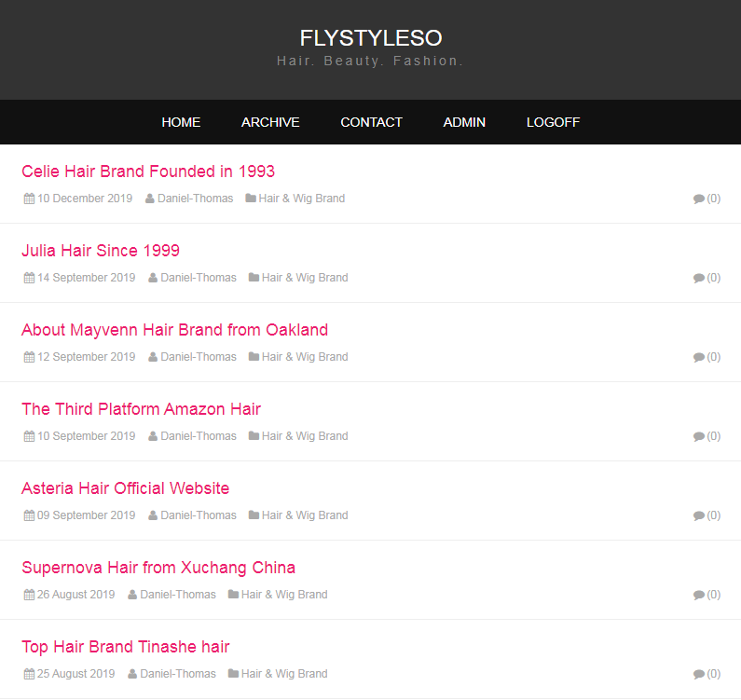
Task: Click author icon in Supernova Hair row
Action: [132, 594]
